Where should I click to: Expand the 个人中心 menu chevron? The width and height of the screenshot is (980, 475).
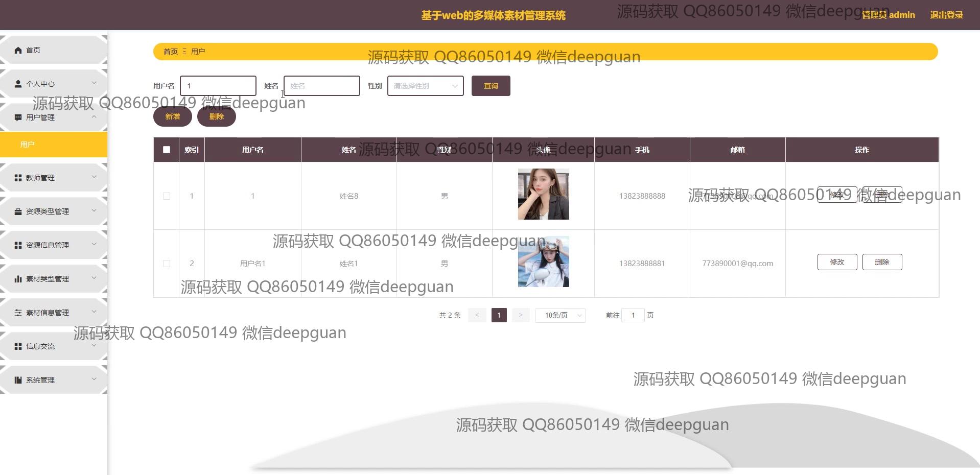pyautogui.click(x=94, y=83)
